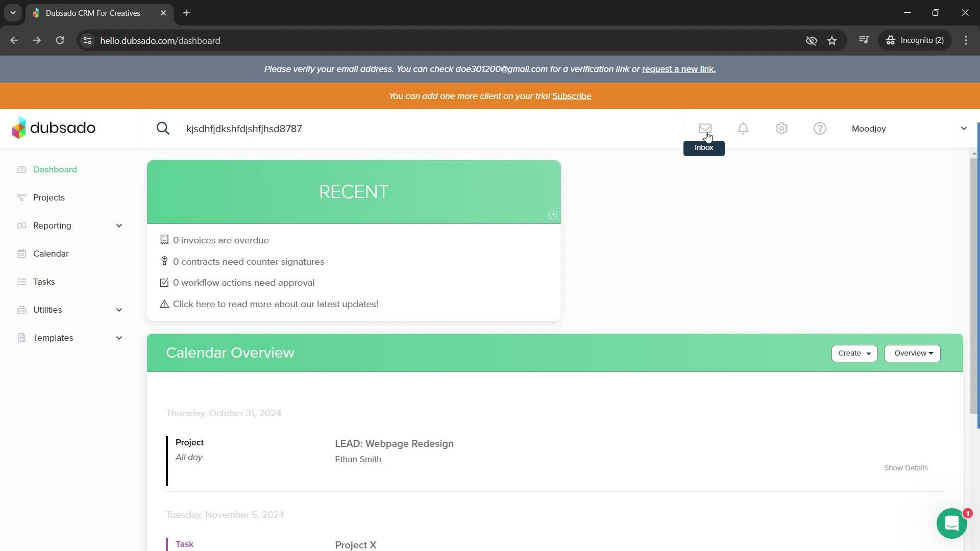Open the Create dropdown
This screenshot has width=980, height=551.
[x=854, y=353]
